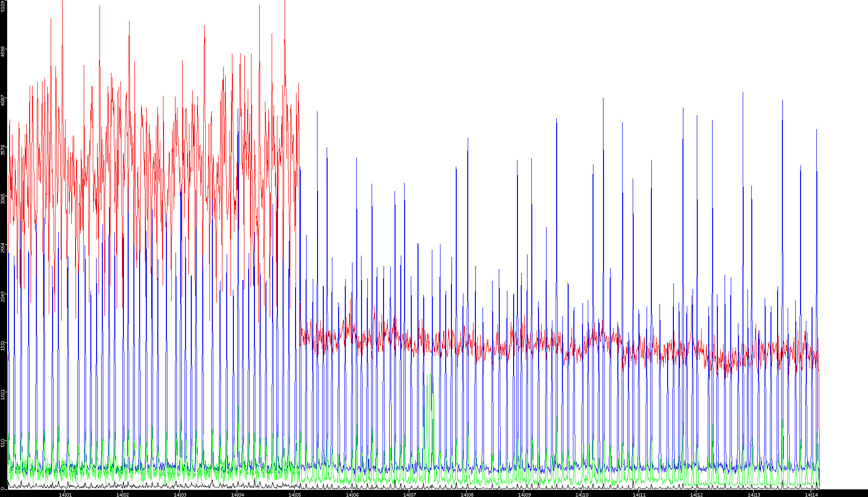
Task: Click the 14:01 time axis label
Action: click(x=65, y=495)
